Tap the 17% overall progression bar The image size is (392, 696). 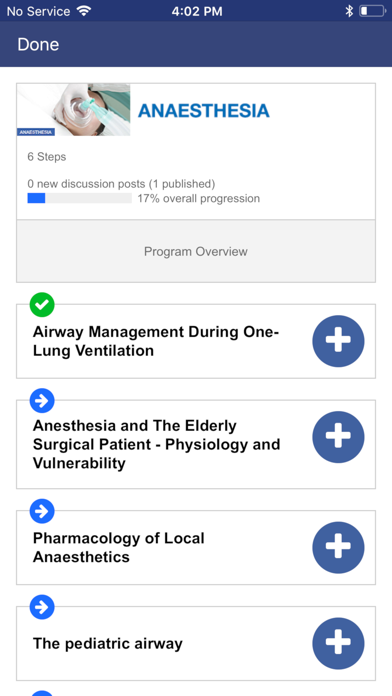tap(79, 198)
